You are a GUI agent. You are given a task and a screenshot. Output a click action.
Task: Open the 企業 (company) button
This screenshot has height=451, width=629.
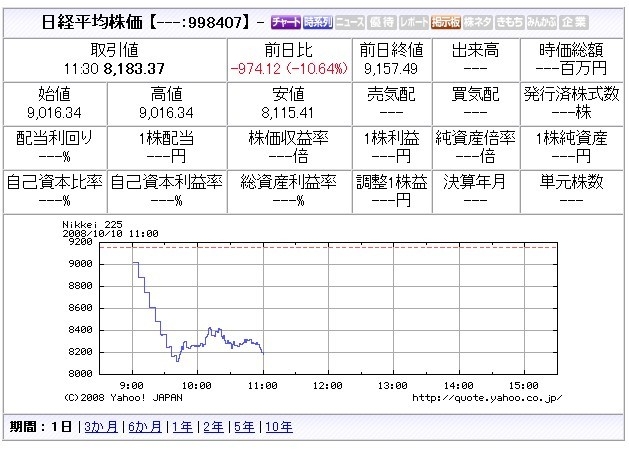(574, 22)
